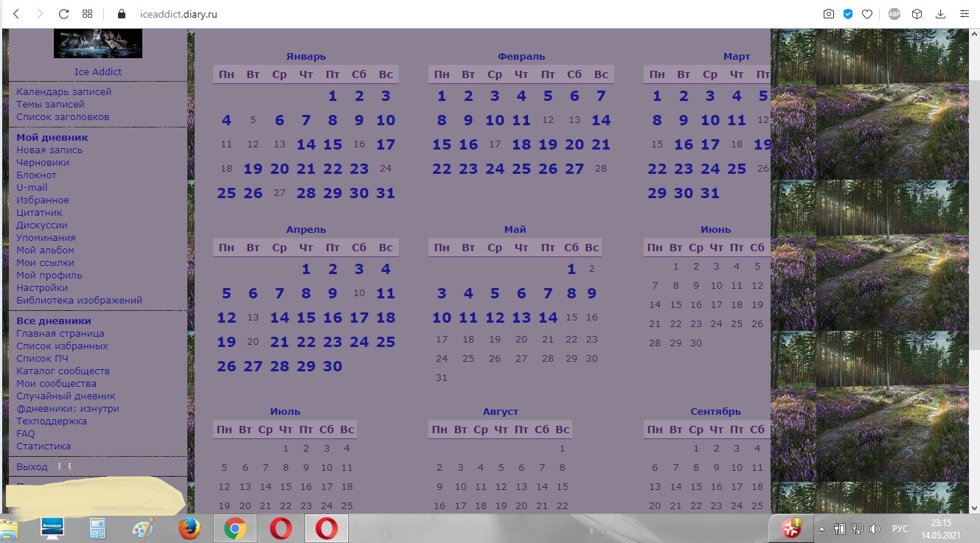Open Мои ссылки link
The height and width of the screenshot is (543, 980).
click(45, 262)
